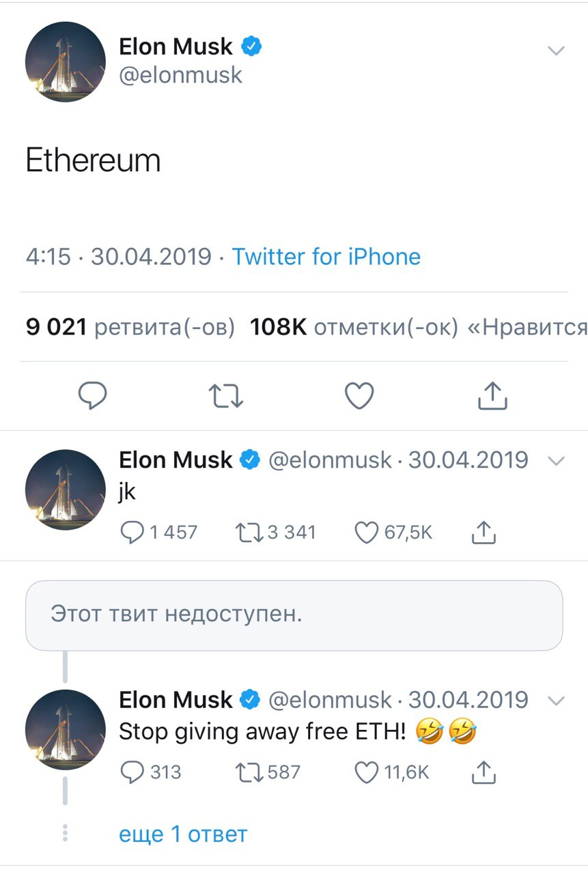Expand the "jk" tweet options menu
The height and width of the screenshot is (874, 588).
pyautogui.click(x=557, y=461)
